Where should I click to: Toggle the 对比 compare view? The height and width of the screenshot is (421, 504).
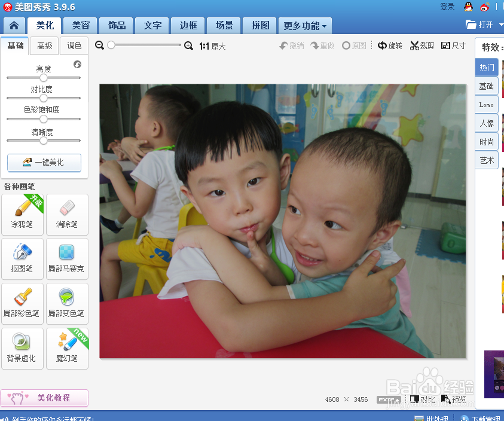pyautogui.click(x=422, y=399)
